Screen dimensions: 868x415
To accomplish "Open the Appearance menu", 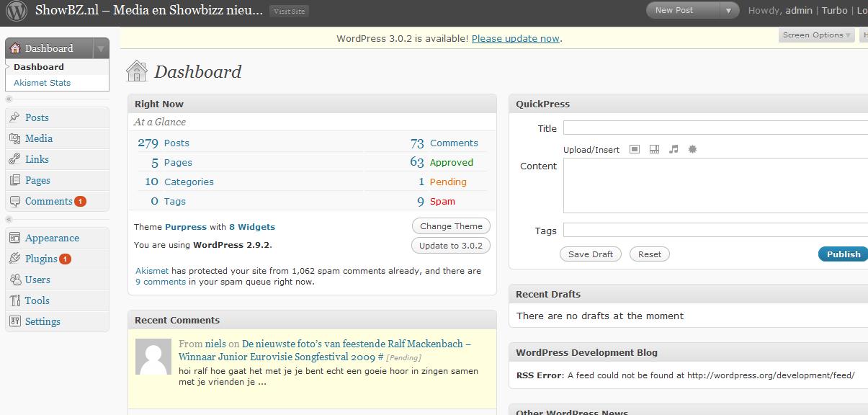I will 52,238.
